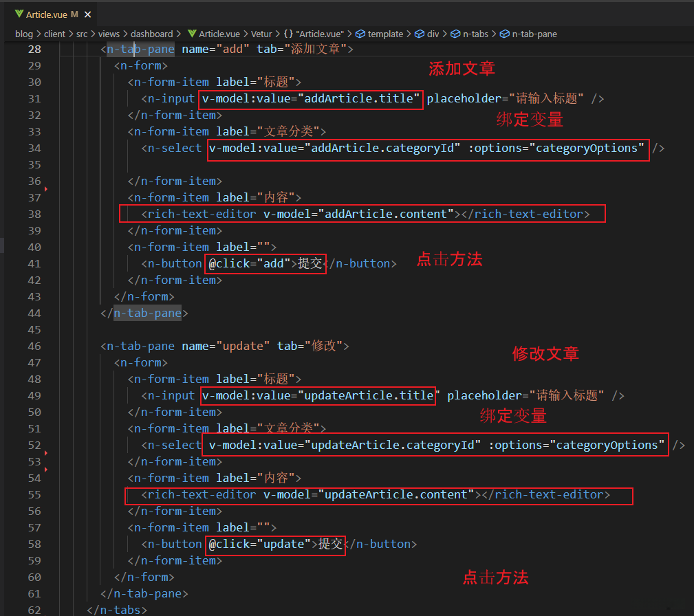Click on 'addArticle.categoryId' in line 34
The image size is (694, 616).
pyautogui.click(x=382, y=148)
